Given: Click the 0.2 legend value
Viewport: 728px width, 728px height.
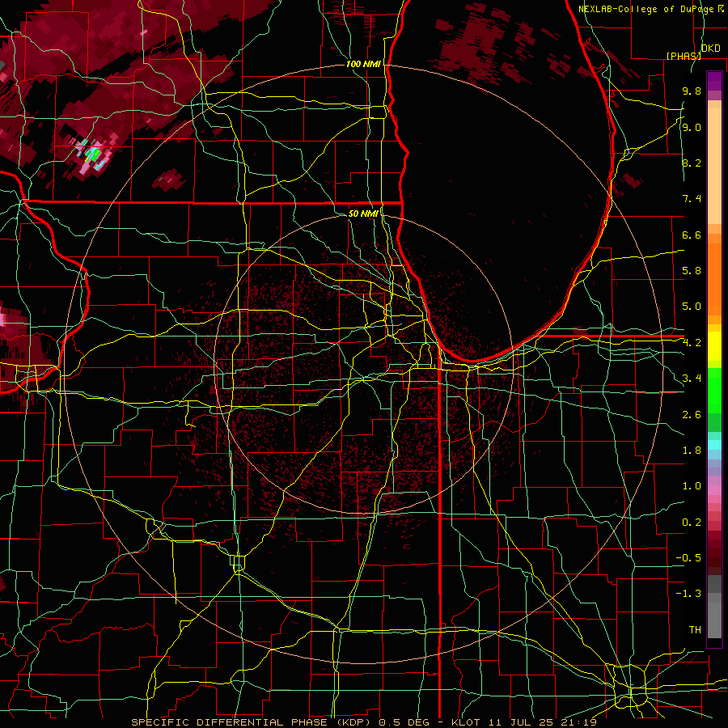Looking at the screenshot, I should coord(692,523).
